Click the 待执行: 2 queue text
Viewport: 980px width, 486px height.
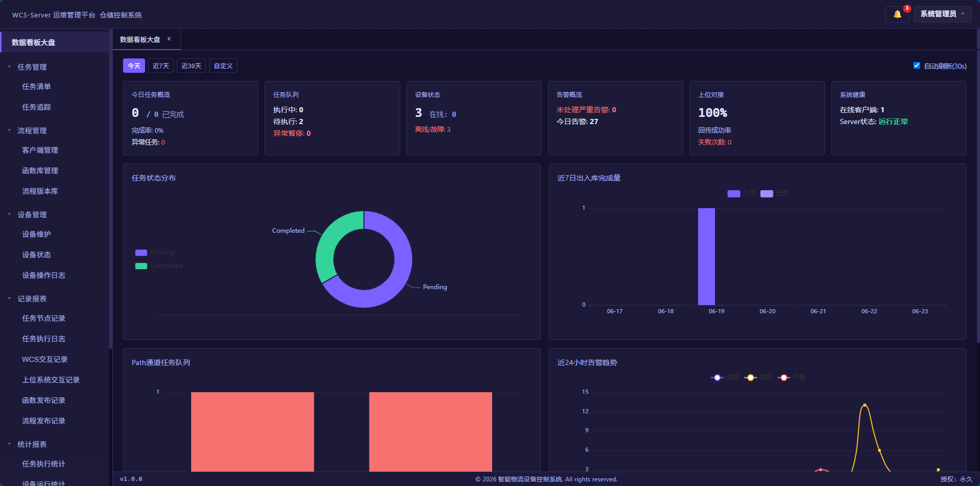click(x=288, y=121)
